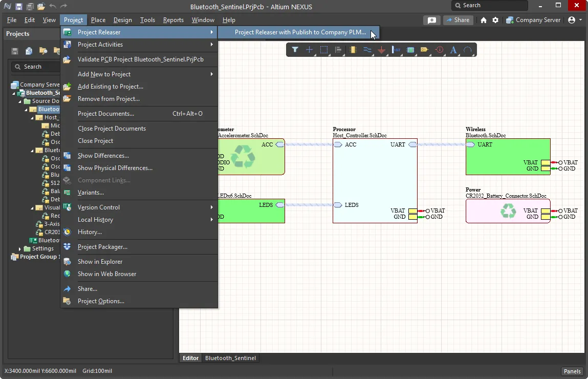Redo the last undone action
This screenshot has width=588, height=379.
(64, 6)
